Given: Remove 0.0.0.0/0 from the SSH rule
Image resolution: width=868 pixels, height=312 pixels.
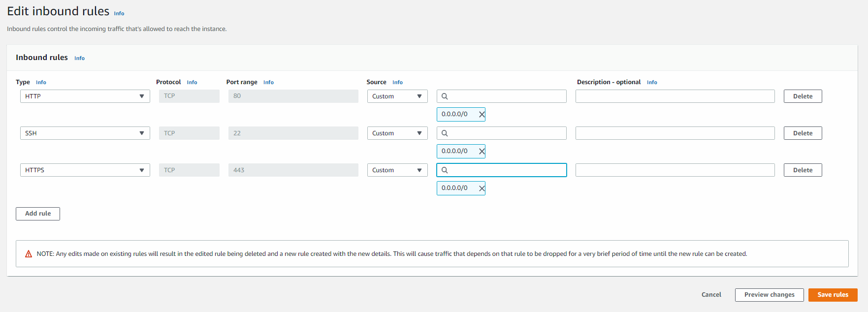Looking at the screenshot, I should [x=482, y=152].
